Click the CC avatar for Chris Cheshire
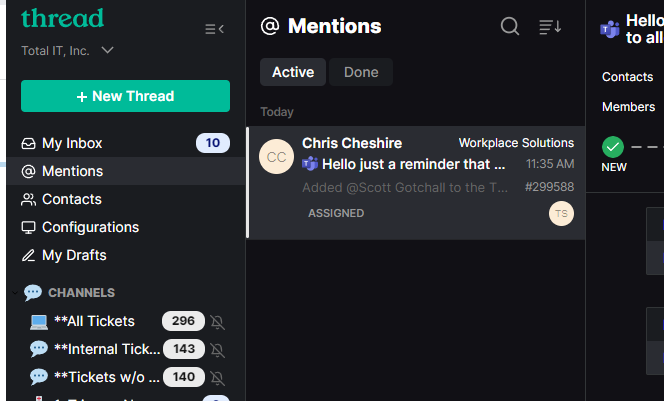The image size is (664, 401). pos(276,157)
